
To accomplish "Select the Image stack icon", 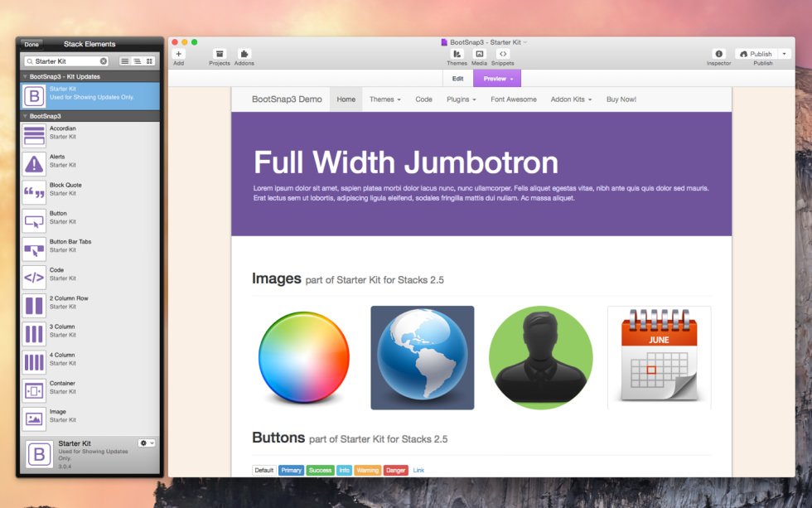I will (x=34, y=419).
